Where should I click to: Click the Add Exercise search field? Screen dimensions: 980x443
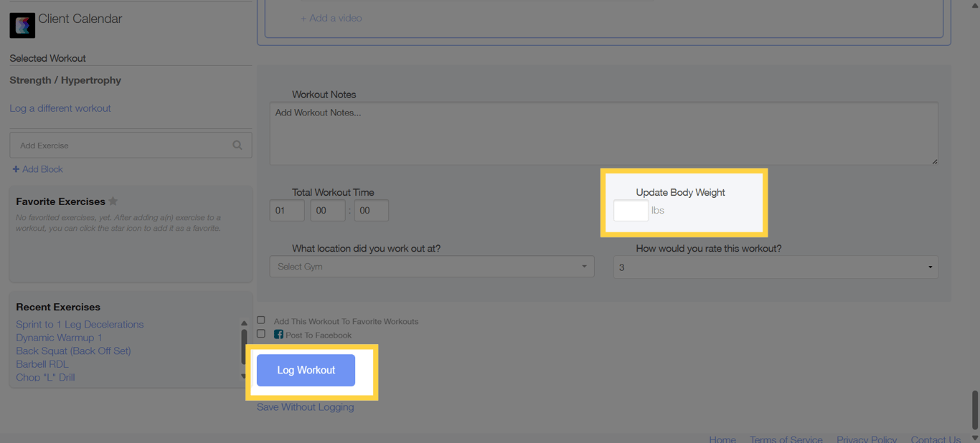(x=131, y=145)
